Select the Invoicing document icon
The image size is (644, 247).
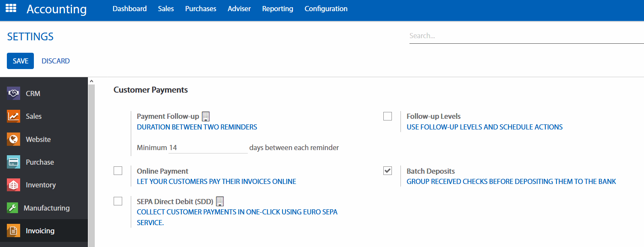pyautogui.click(x=14, y=231)
